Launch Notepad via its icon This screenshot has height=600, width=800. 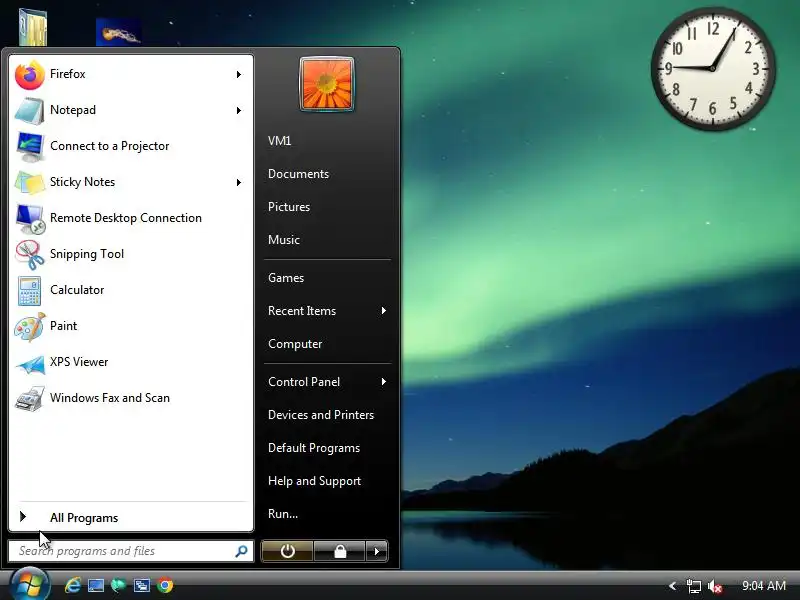point(30,110)
